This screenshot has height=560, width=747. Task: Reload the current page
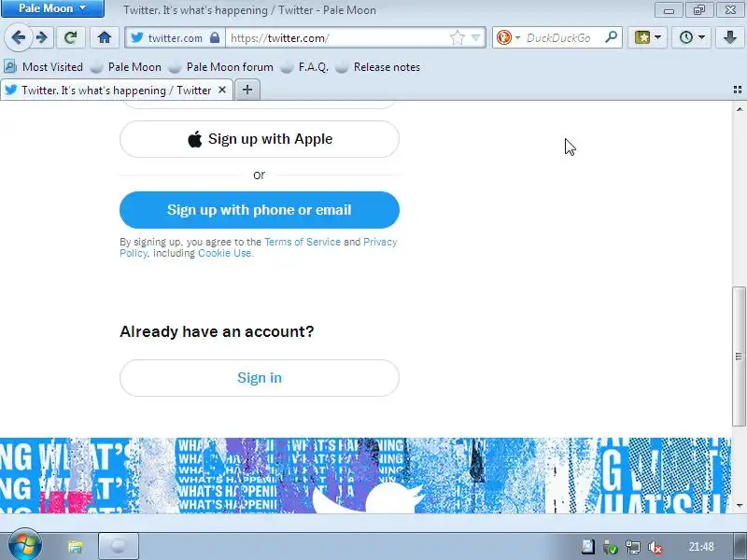[x=71, y=37]
